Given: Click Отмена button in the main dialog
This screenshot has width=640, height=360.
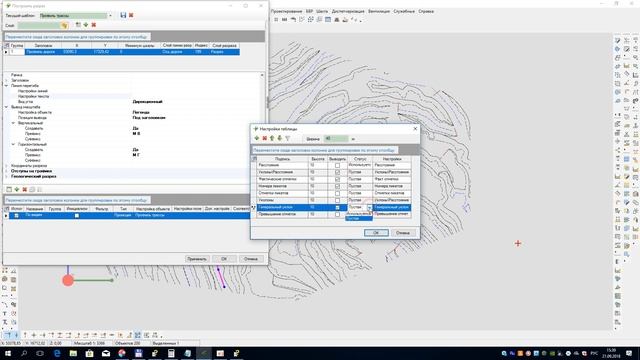Looking at the screenshot, I should (251, 259).
